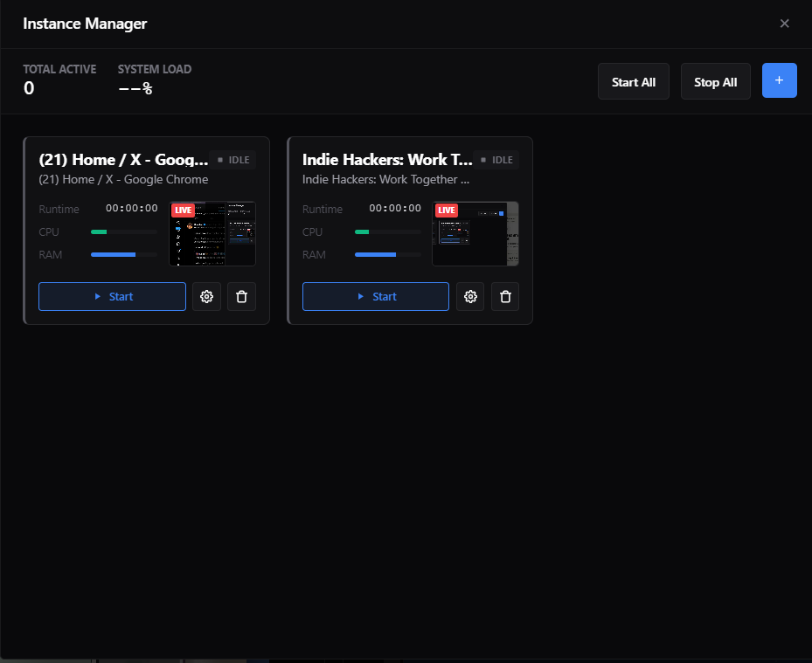Open settings gear for Home / X instance

click(x=206, y=297)
